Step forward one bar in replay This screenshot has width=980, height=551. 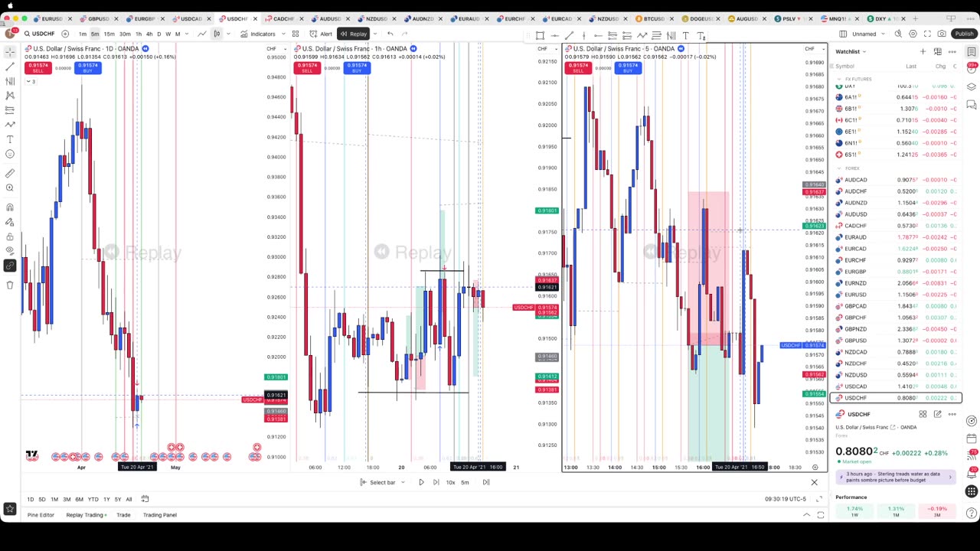click(436, 482)
